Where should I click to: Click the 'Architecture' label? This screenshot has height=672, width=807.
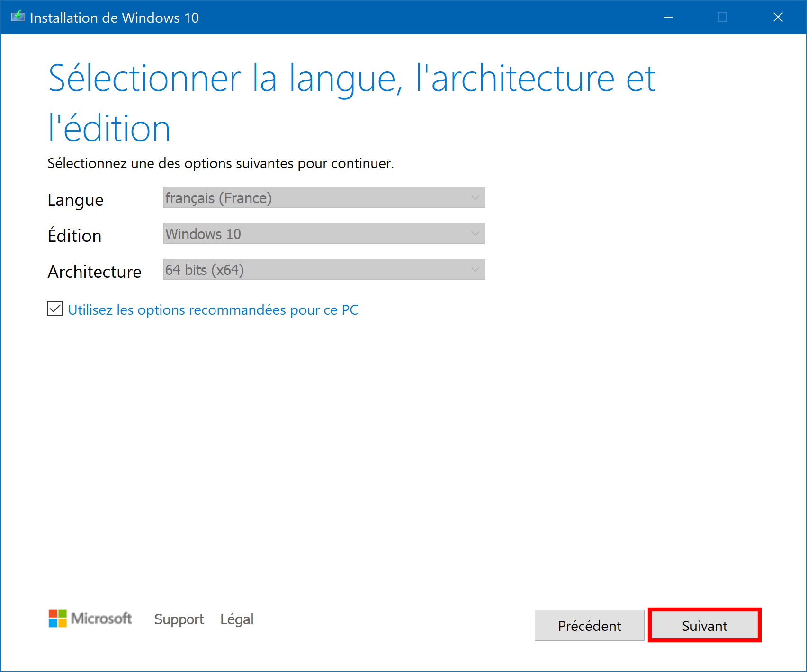tap(94, 272)
